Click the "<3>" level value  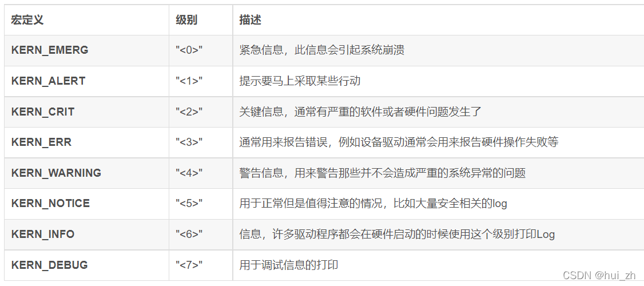[x=189, y=142]
